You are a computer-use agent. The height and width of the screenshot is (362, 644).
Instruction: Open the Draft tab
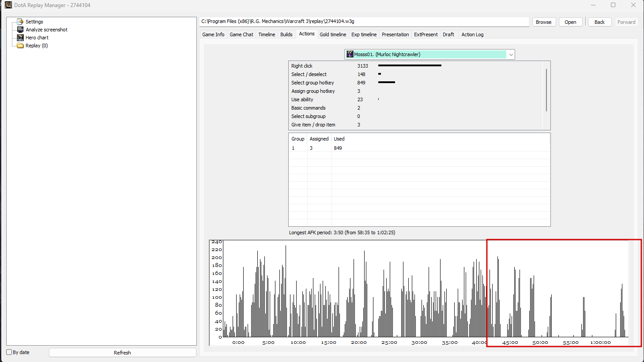(x=448, y=34)
